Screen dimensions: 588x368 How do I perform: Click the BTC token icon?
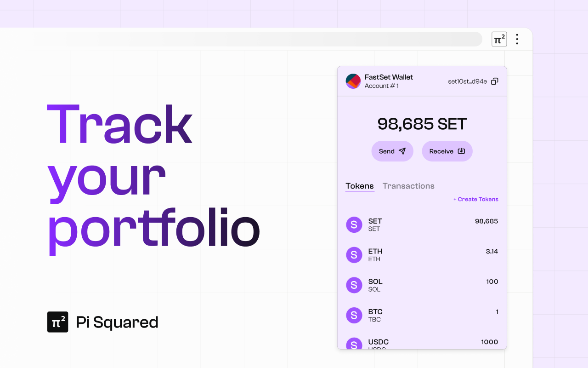pos(354,315)
